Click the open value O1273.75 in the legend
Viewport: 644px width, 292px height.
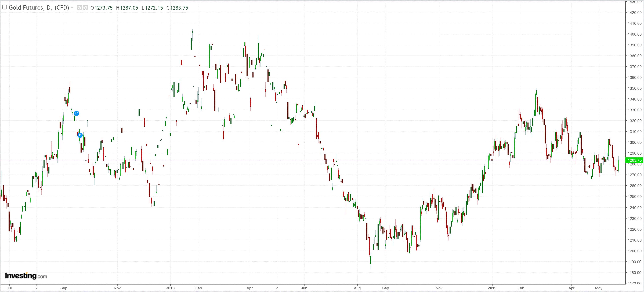(x=102, y=8)
